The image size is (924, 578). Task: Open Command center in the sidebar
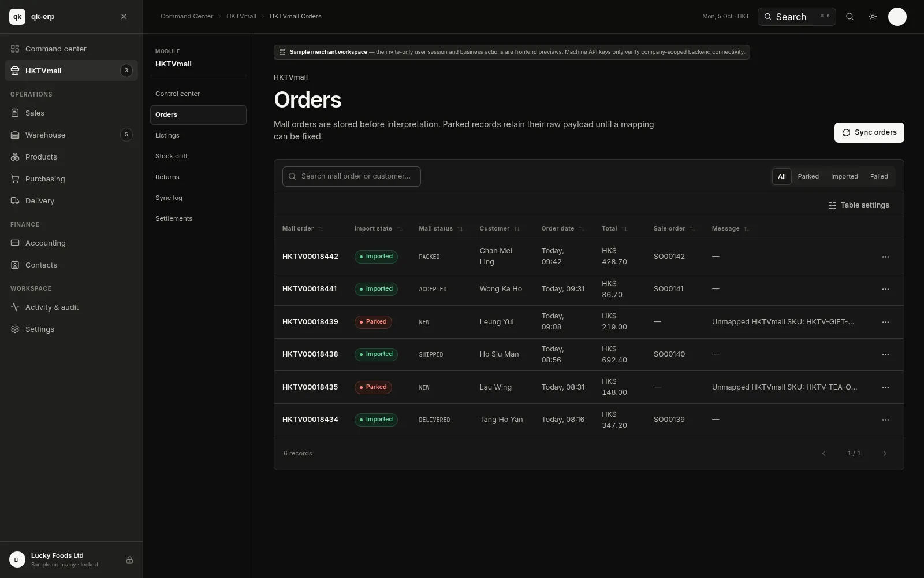point(71,49)
